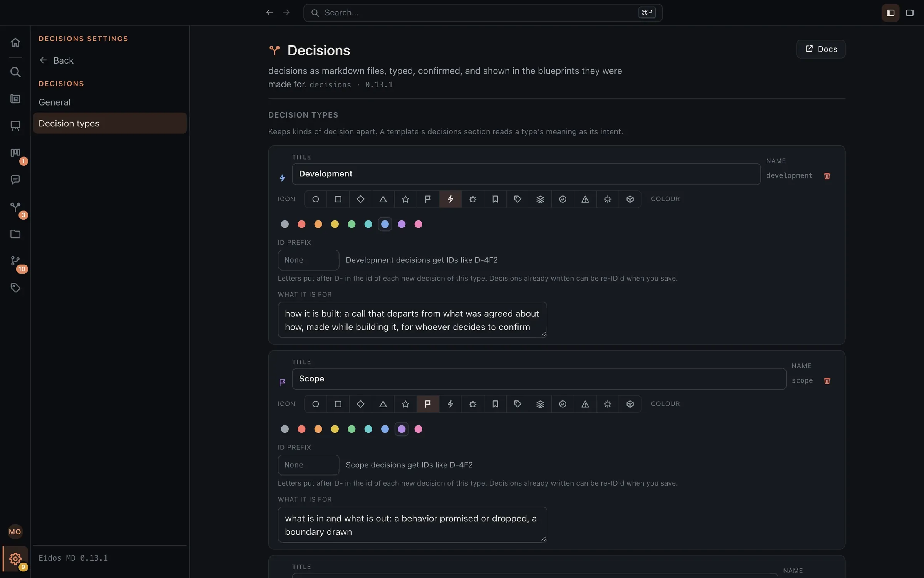Toggle the left sidebar panel icon
This screenshot has height=578, width=924.
point(890,13)
